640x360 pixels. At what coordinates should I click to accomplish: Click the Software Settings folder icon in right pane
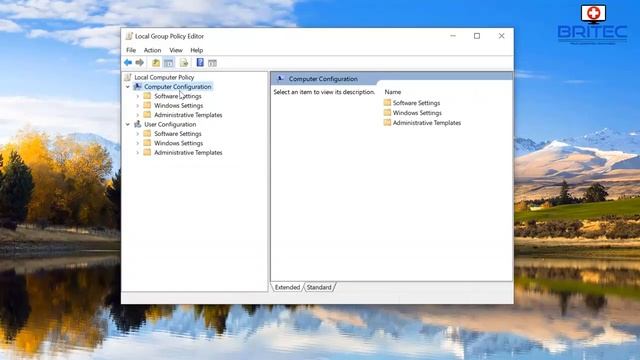(387, 102)
